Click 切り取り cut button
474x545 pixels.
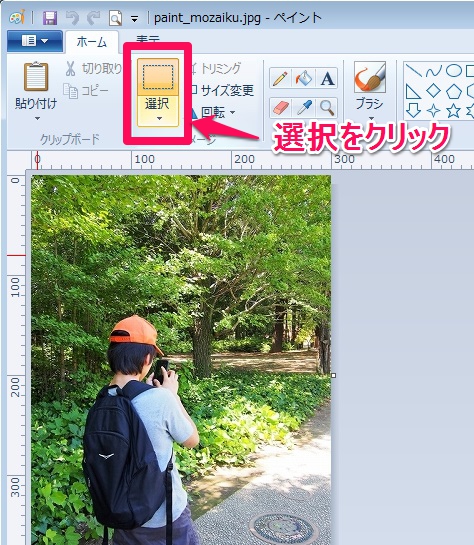pos(93,68)
